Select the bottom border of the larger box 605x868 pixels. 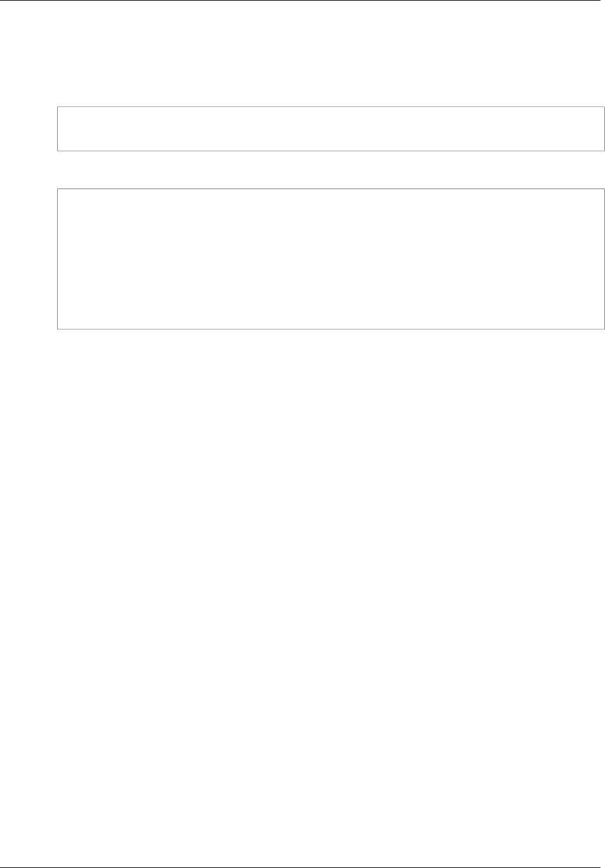(331, 329)
